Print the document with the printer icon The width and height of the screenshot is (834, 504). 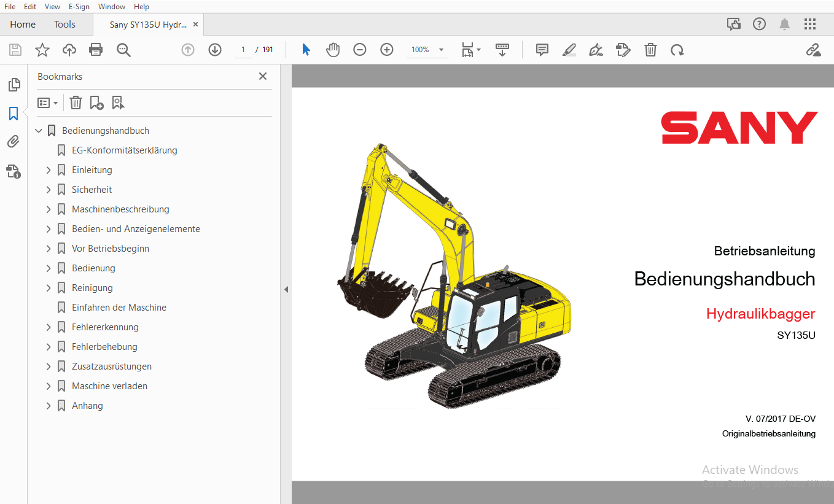(96, 50)
